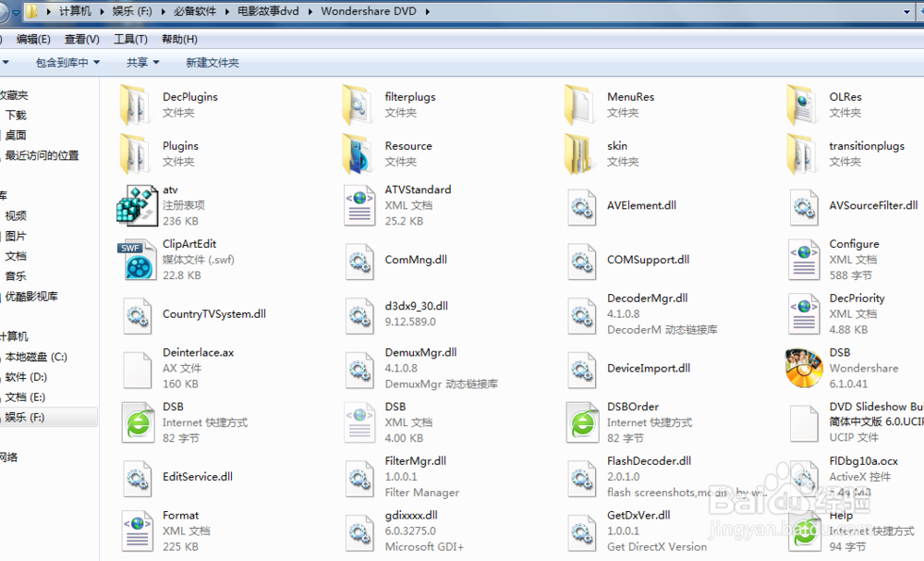Image resolution: width=924 pixels, height=561 pixels.
Task: Expand arrow after Wondershare DVD breadcrumb
Action: [427, 11]
